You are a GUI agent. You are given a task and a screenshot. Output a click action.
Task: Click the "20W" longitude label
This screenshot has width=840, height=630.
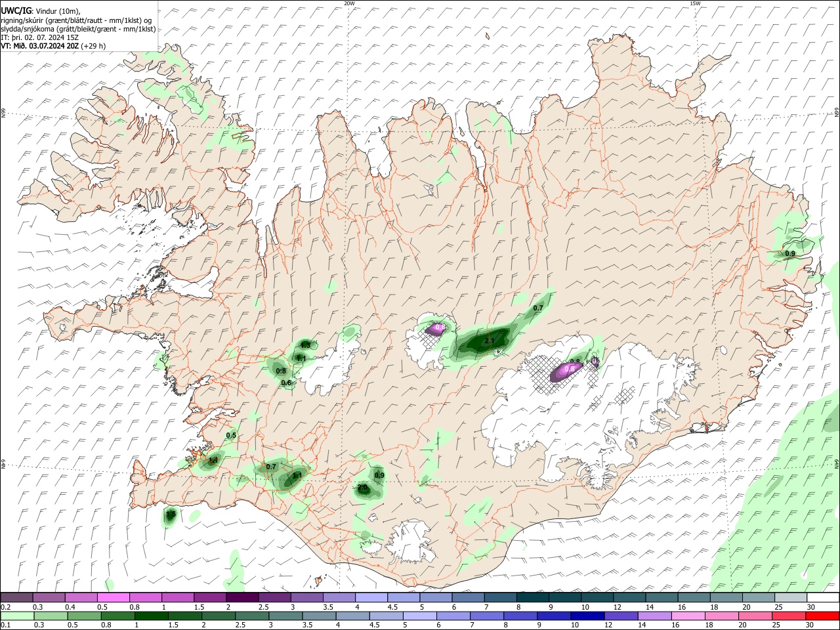coord(349,3)
